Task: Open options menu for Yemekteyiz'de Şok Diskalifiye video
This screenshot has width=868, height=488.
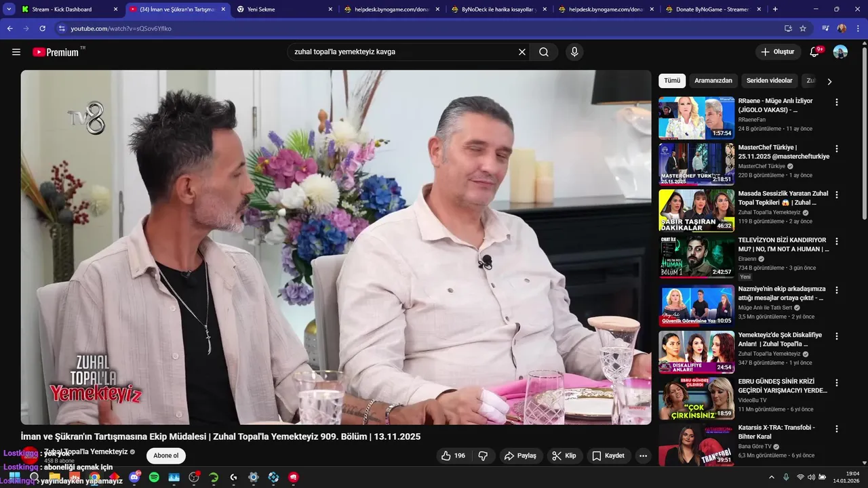Action: pos(837,336)
